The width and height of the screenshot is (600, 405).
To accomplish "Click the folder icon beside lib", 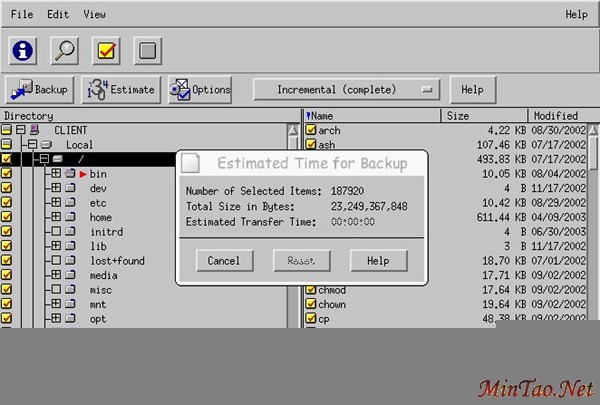I will click(70, 246).
